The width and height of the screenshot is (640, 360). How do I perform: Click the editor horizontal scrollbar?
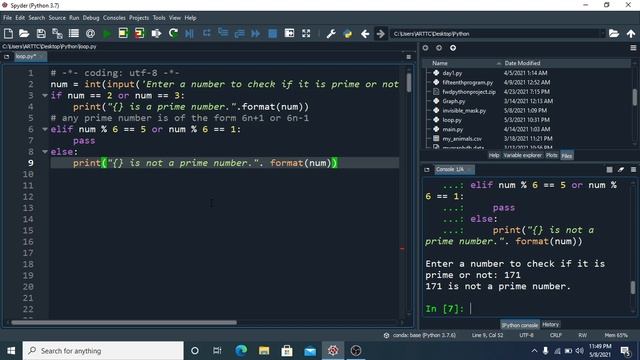[124, 322]
